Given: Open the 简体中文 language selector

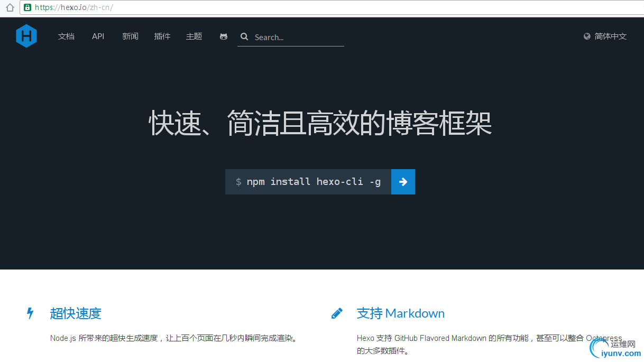Looking at the screenshot, I should (x=611, y=36).
